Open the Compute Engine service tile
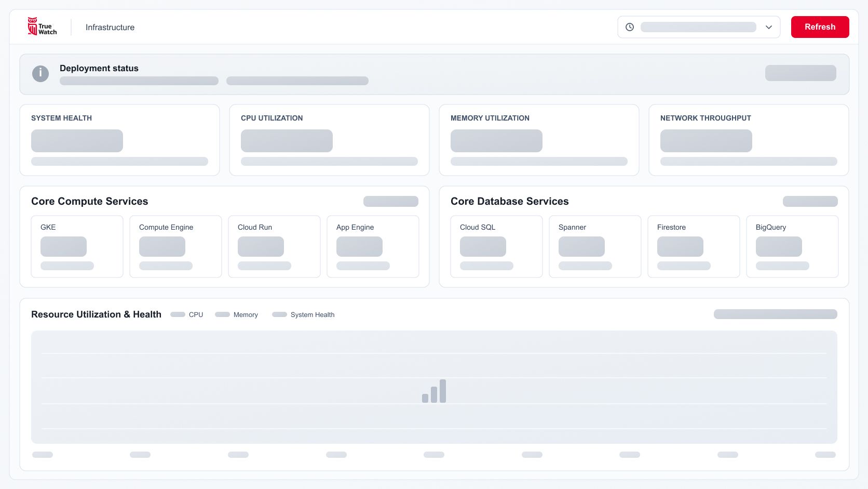The image size is (868, 489). point(175,247)
